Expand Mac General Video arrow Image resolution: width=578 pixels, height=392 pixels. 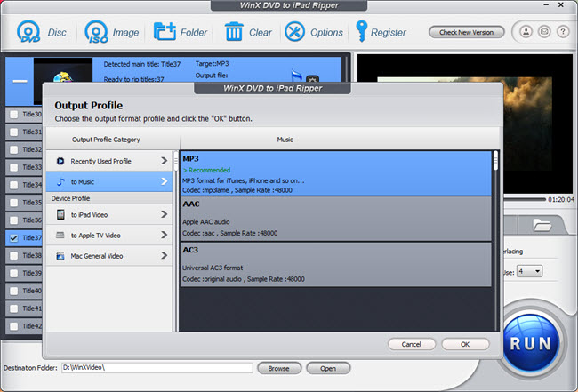pos(164,256)
